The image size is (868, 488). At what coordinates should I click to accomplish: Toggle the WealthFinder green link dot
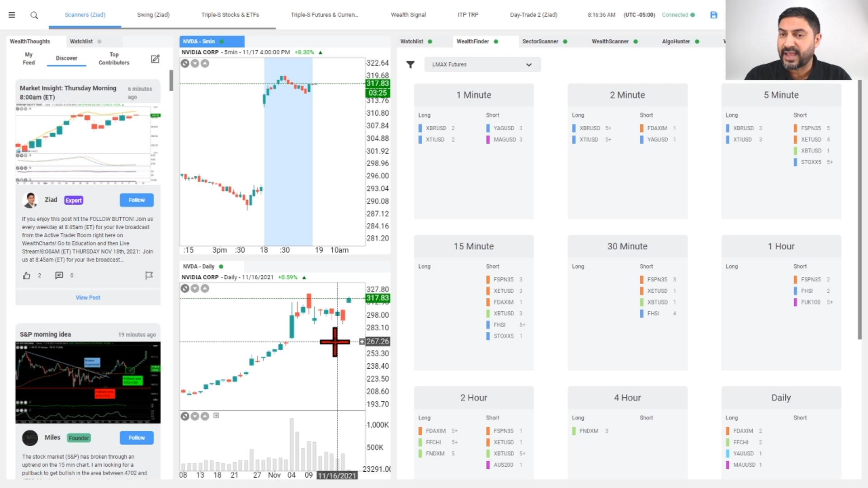[496, 42]
